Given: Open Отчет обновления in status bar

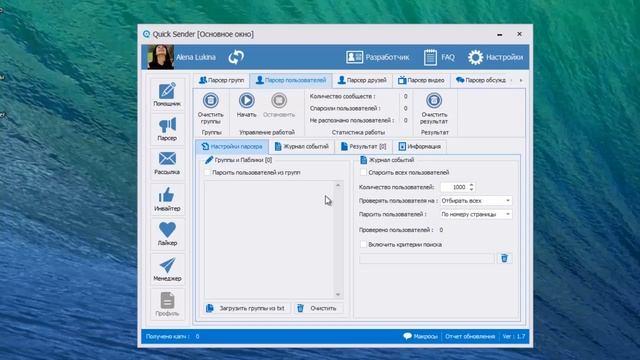Looking at the screenshot, I should click(470, 336).
